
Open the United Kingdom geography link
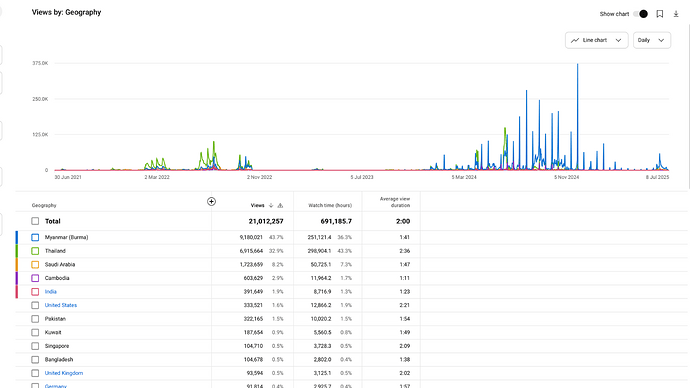click(x=64, y=373)
